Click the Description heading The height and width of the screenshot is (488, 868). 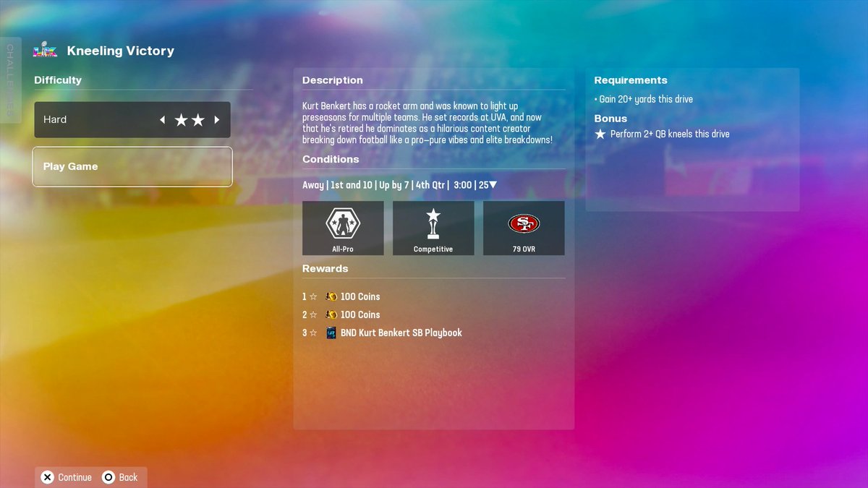coord(333,80)
